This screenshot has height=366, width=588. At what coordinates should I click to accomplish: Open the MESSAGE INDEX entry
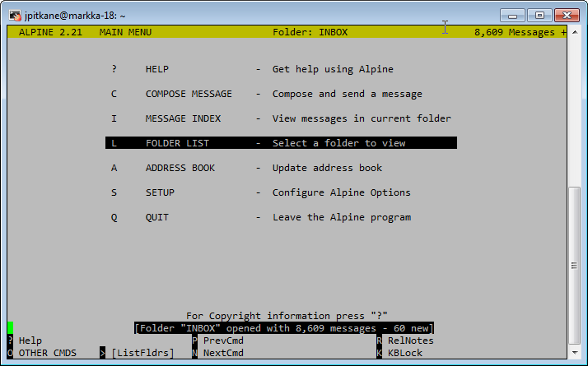click(x=281, y=118)
